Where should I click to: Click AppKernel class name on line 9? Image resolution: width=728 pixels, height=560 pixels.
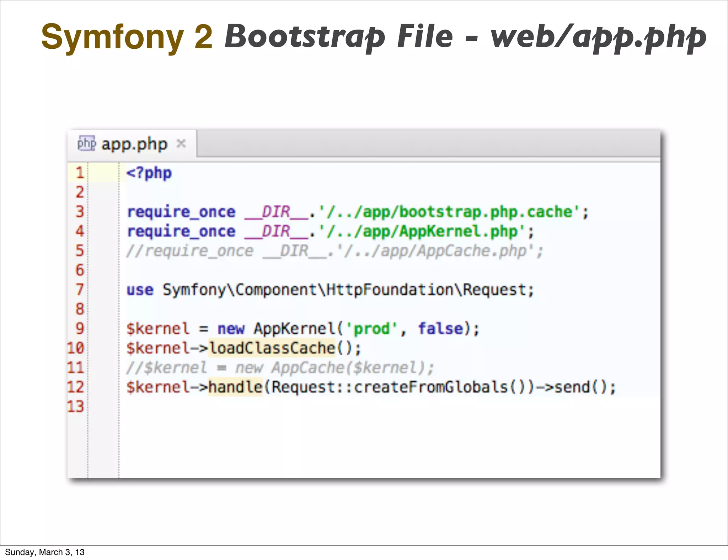click(294, 329)
